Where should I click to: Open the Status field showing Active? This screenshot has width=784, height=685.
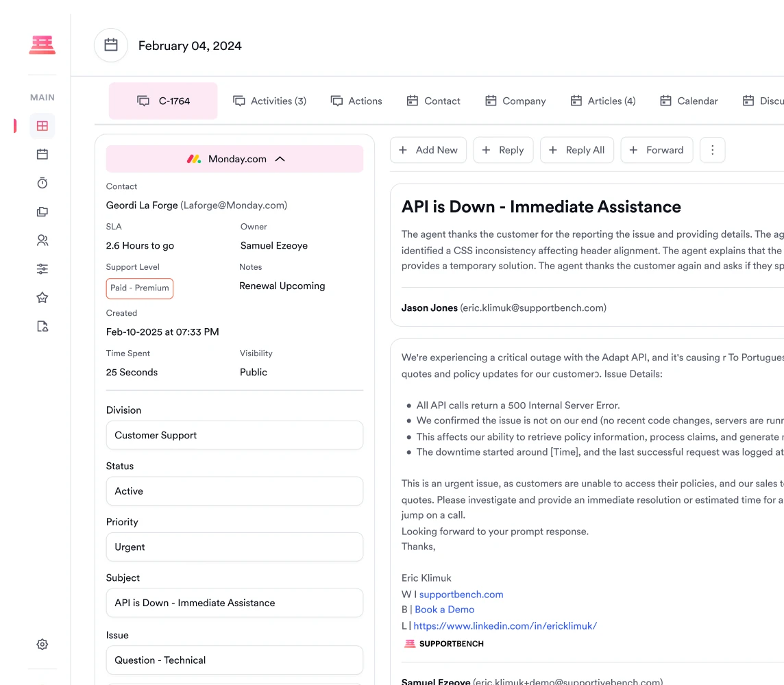point(234,491)
